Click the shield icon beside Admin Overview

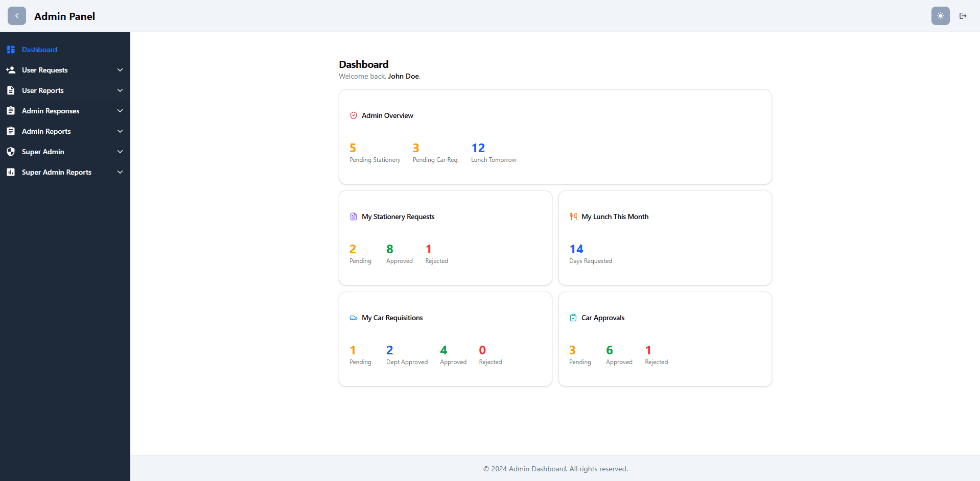click(354, 115)
